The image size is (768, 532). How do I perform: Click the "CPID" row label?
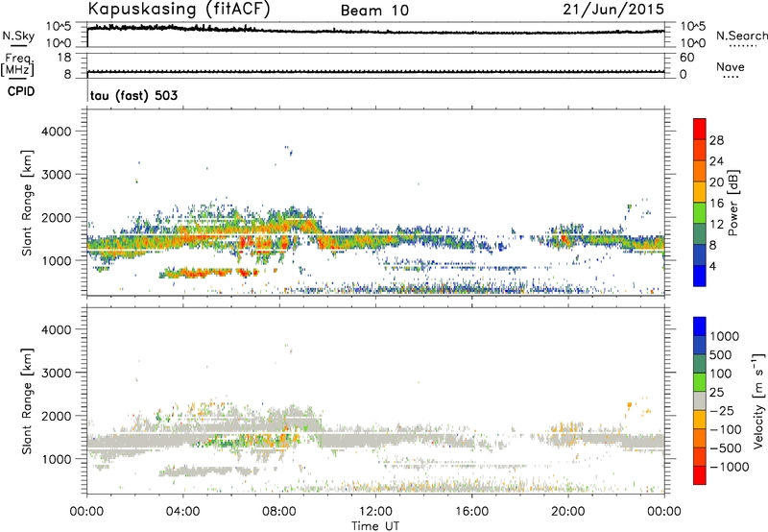coord(21,91)
